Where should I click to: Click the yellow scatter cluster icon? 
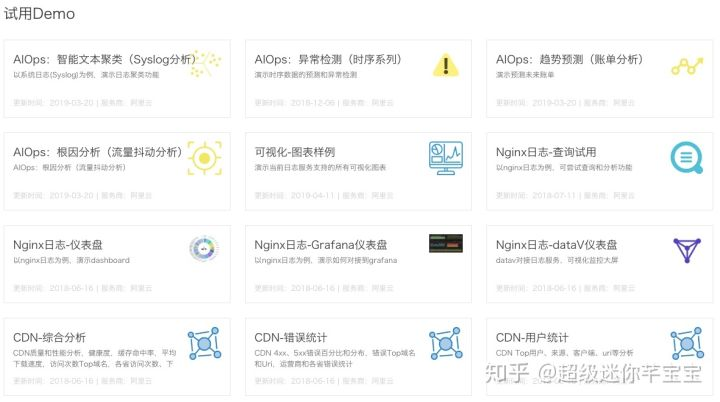(205, 64)
